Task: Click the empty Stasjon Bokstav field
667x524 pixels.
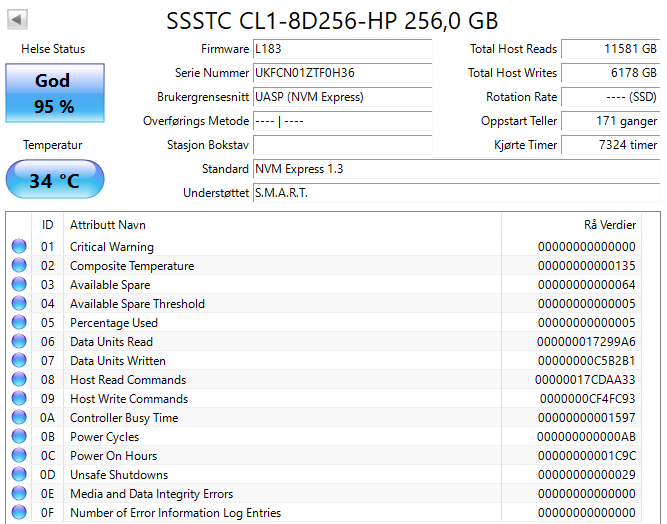Action: click(342, 145)
